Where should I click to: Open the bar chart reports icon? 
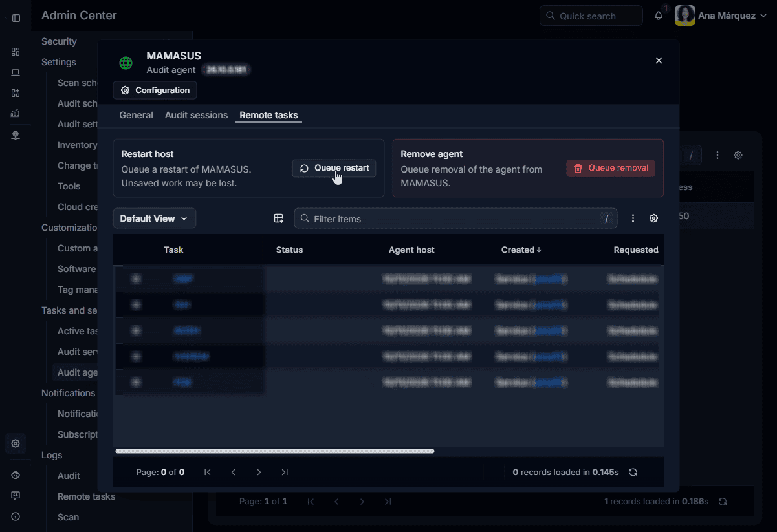(16, 114)
